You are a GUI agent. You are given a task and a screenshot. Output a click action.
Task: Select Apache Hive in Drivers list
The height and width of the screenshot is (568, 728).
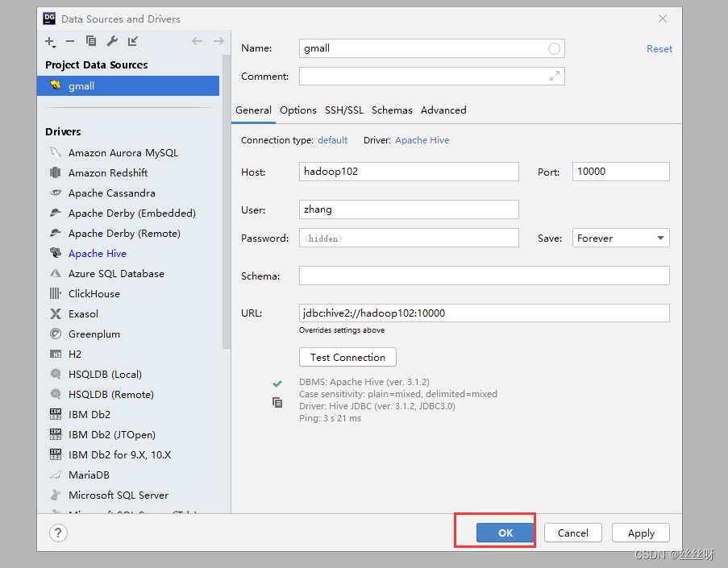tap(97, 253)
